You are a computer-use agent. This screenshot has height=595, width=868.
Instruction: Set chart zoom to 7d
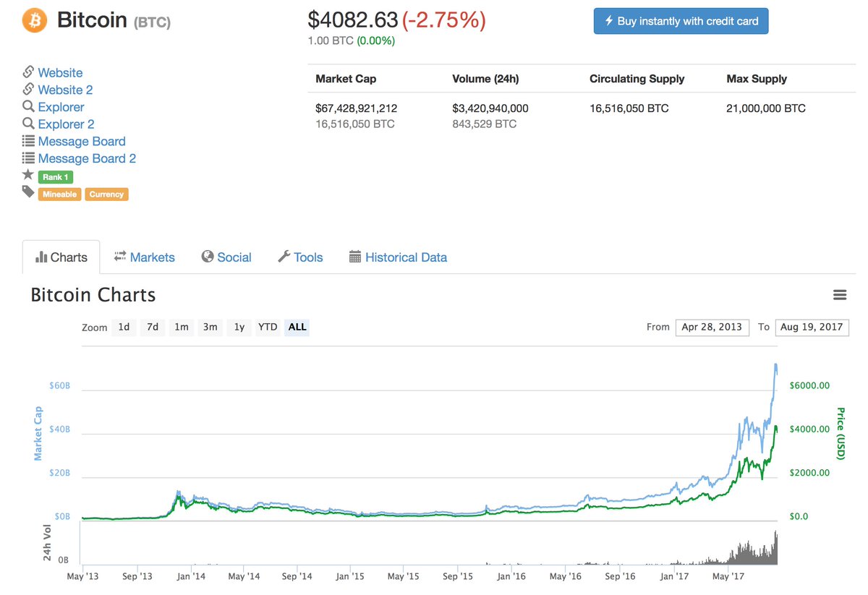coord(153,327)
